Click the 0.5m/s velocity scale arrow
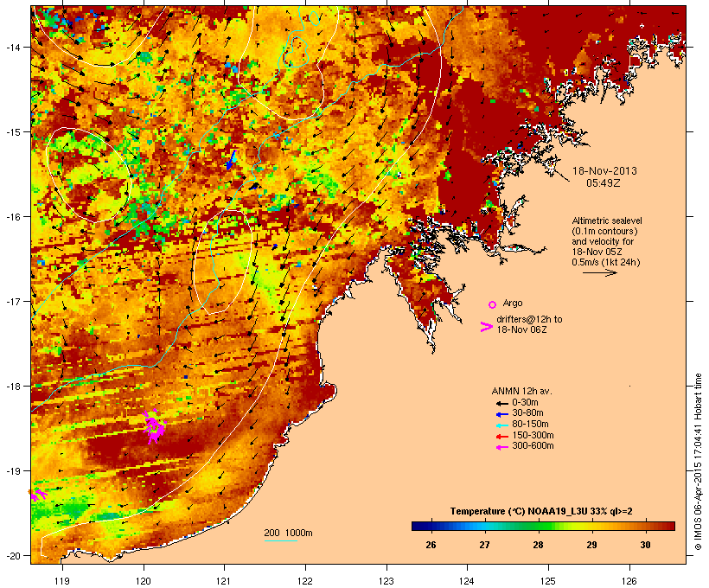 599,272
